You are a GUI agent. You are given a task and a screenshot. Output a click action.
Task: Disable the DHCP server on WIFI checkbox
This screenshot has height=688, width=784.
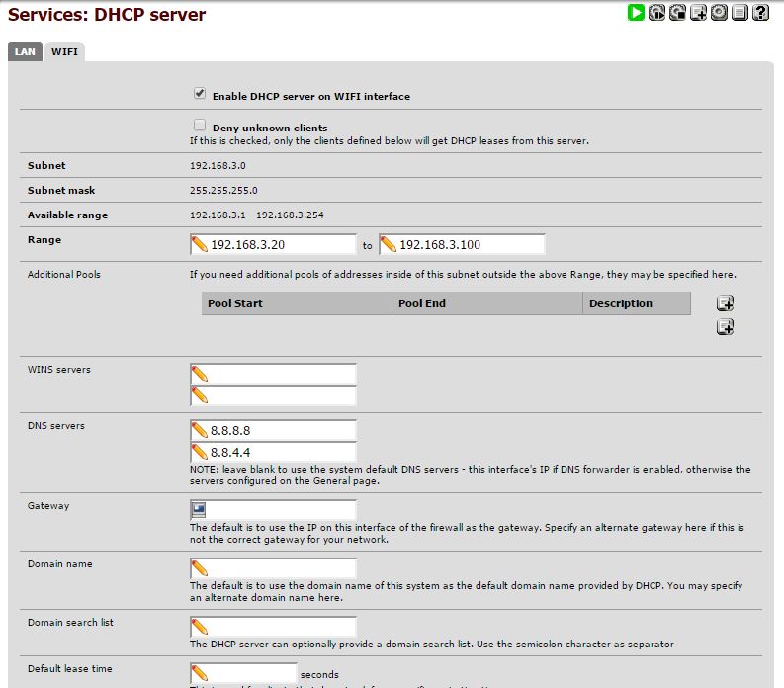point(200,95)
